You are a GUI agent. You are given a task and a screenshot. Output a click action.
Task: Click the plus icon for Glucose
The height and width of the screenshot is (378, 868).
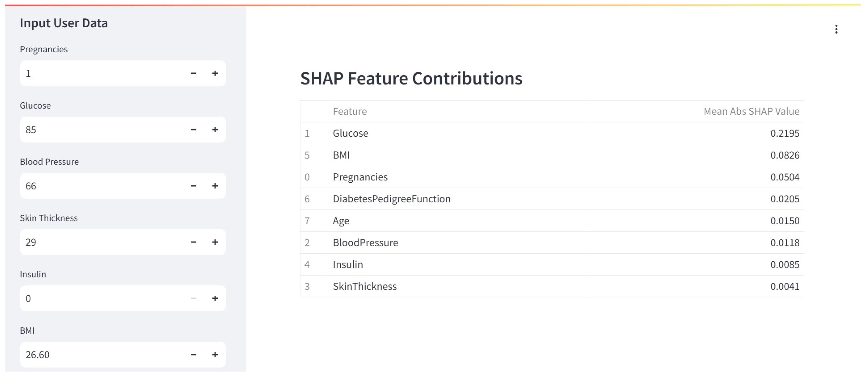[215, 130]
